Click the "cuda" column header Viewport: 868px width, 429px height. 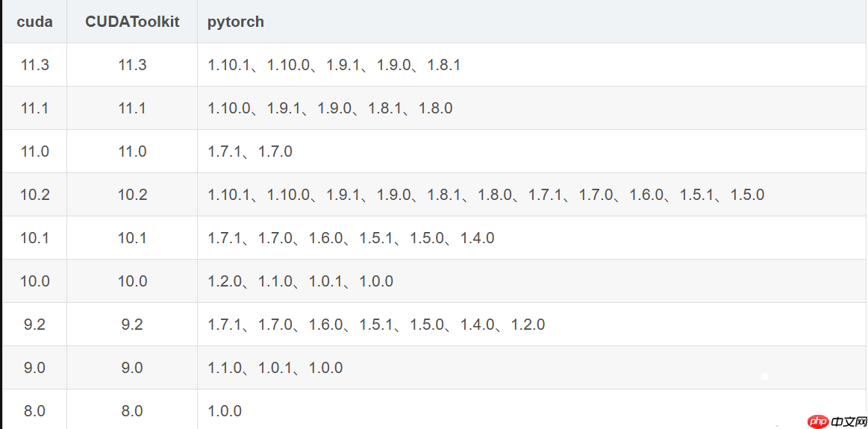coord(34,22)
